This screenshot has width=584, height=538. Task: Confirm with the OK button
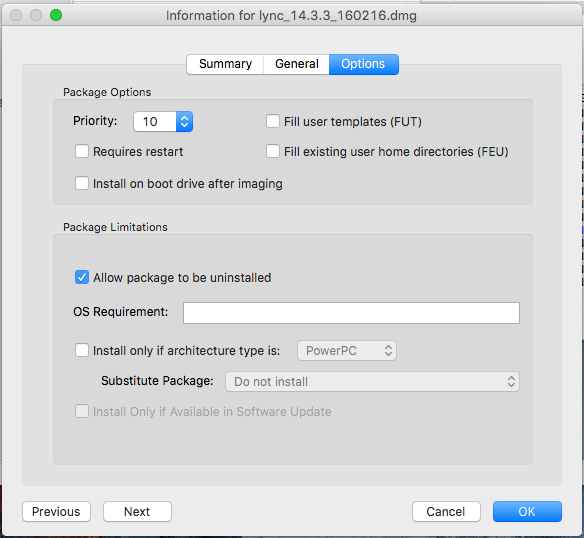(527, 512)
